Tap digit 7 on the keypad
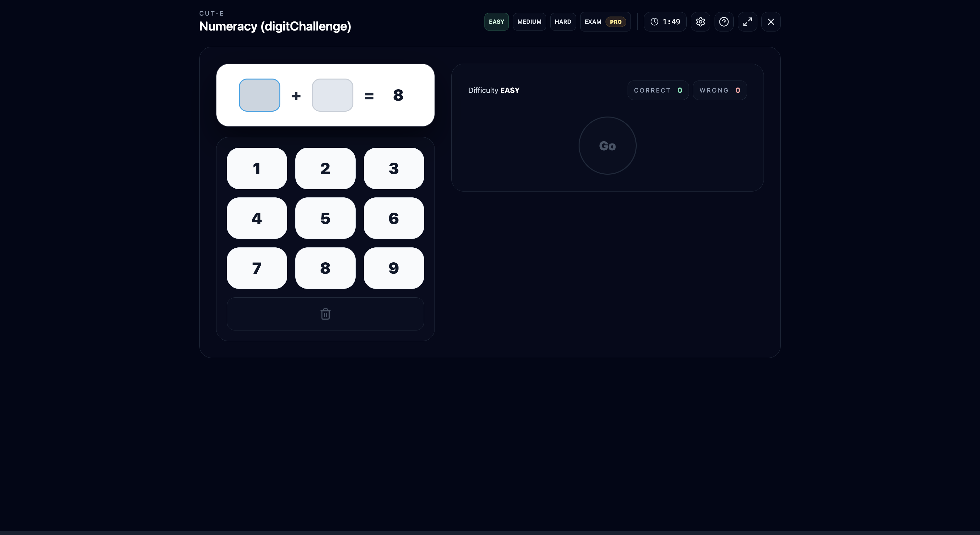This screenshot has height=535, width=980. (257, 268)
